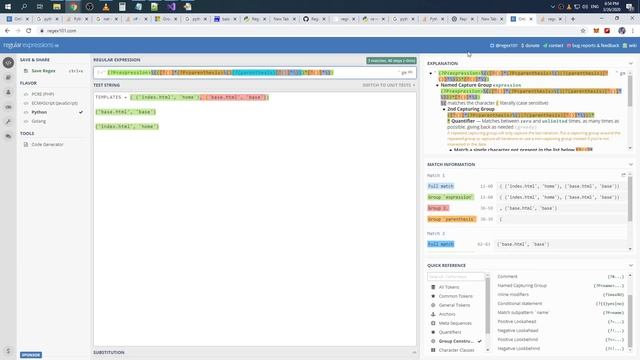Open File Explorer from the taskbar
This screenshot has width=640, height=360.
[57, 7]
